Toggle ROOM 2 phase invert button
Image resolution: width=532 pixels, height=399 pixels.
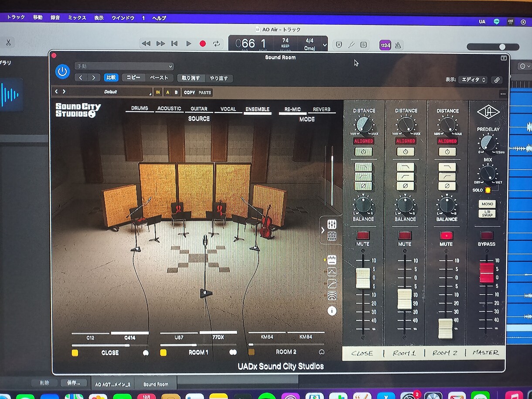click(x=447, y=186)
